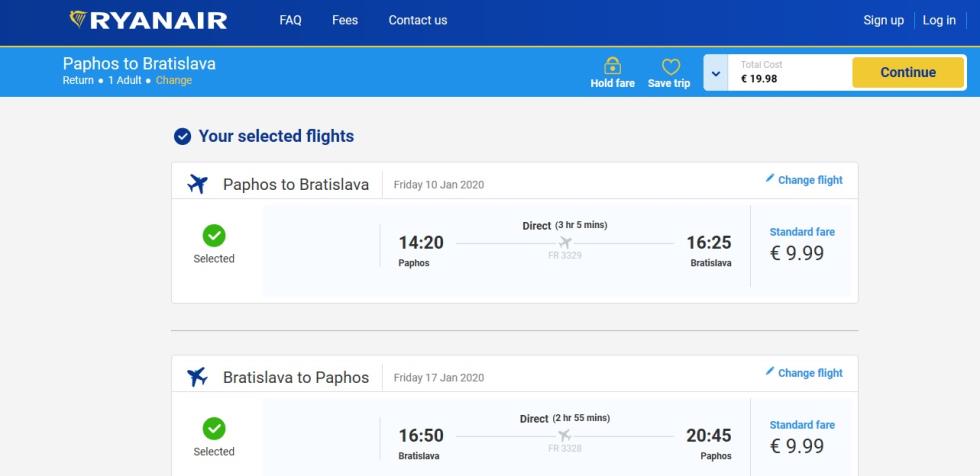Toggle the green Selected check on the return flight

(214, 429)
